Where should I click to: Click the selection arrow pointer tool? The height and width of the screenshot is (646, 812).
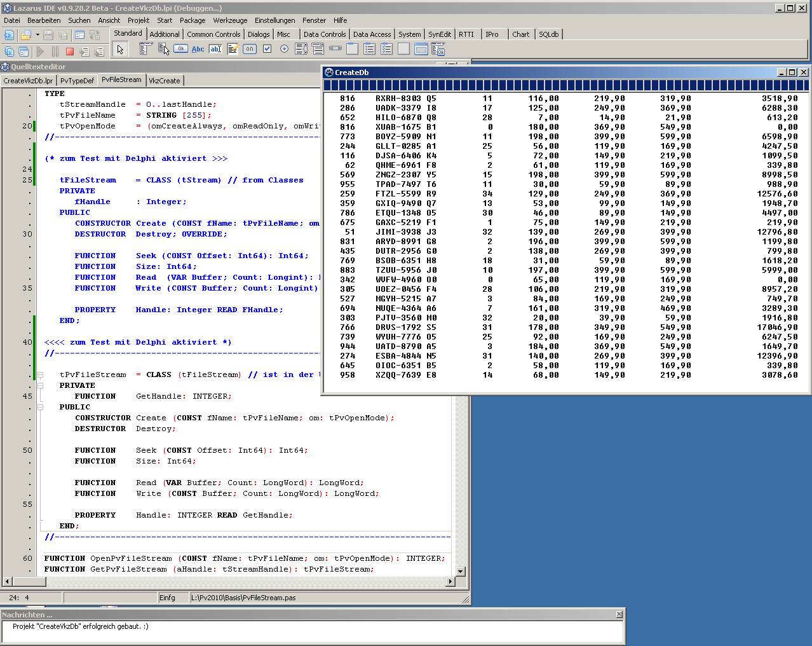[119, 49]
